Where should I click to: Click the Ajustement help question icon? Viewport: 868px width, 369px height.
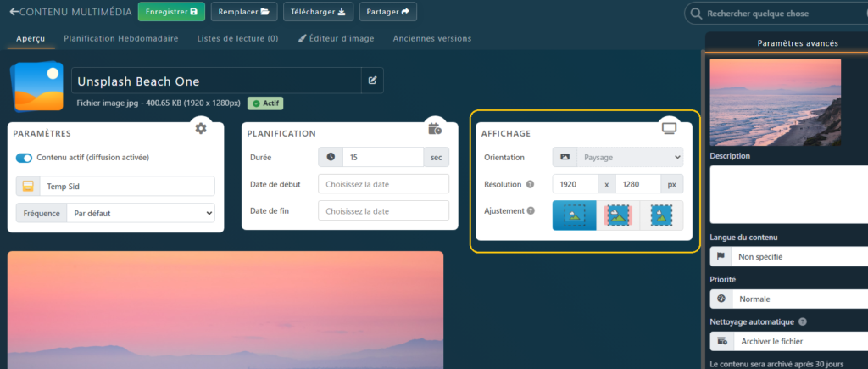(531, 211)
